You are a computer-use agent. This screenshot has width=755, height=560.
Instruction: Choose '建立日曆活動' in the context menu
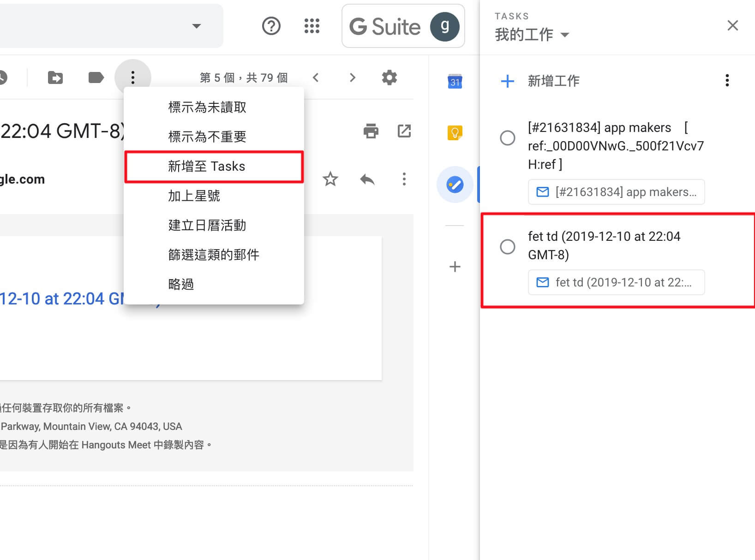click(x=207, y=225)
